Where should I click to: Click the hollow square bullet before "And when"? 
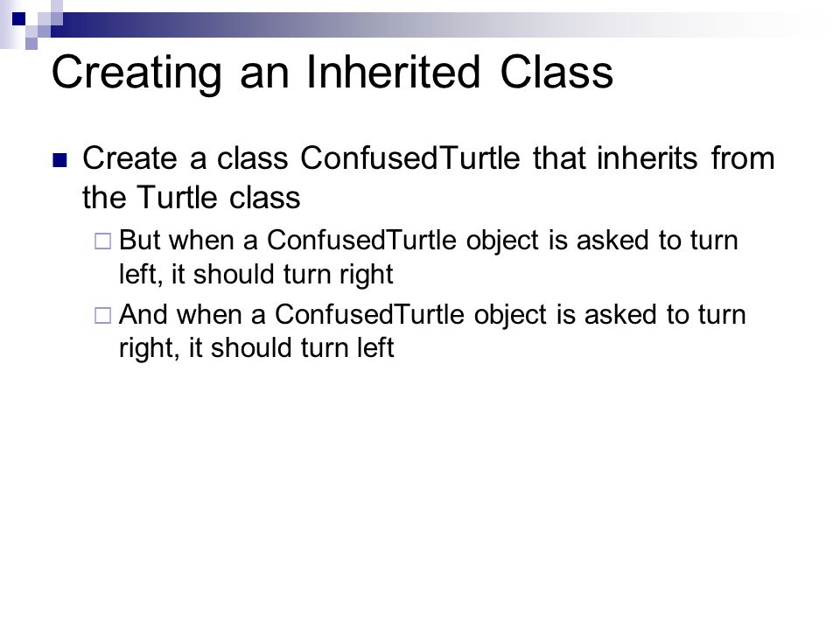[x=103, y=315]
